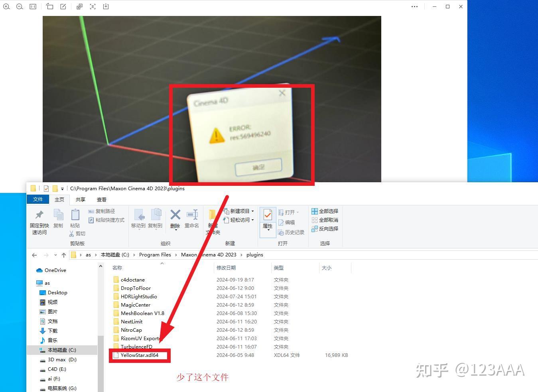Click History (历史记录) in ribbon
Image resolution: width=538 pixels, height=392 pixels.
[x=291, y=232]
